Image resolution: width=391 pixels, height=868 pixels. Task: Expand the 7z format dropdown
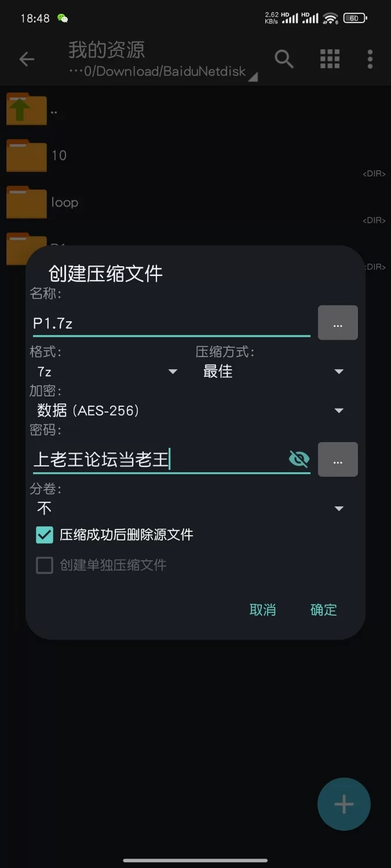pyautogui.click(x=107, y=372)
